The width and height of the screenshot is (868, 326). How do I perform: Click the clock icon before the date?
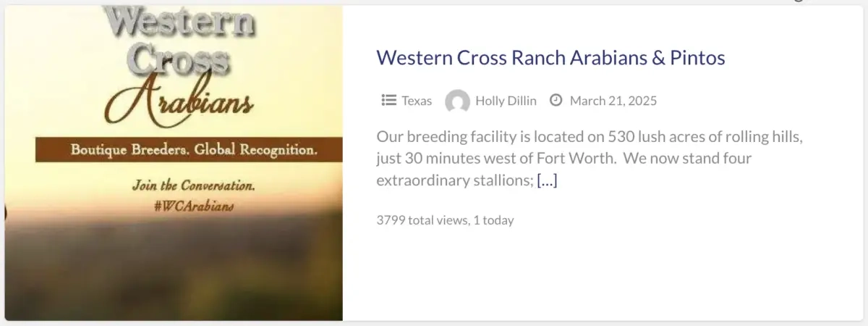pos(556,101)
